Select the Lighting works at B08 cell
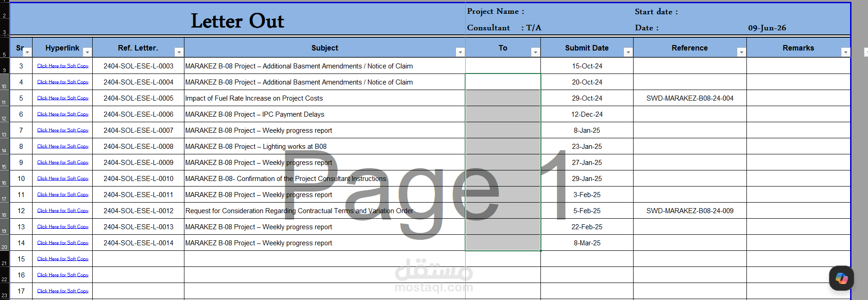 click(325, 147)
